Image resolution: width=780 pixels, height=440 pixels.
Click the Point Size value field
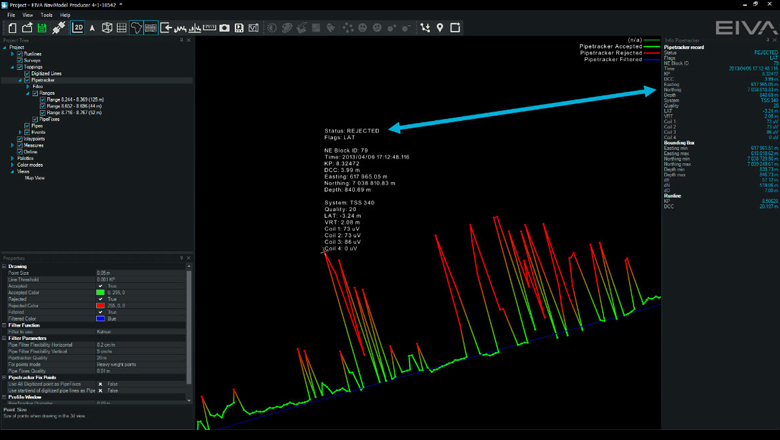pos(141,273)
